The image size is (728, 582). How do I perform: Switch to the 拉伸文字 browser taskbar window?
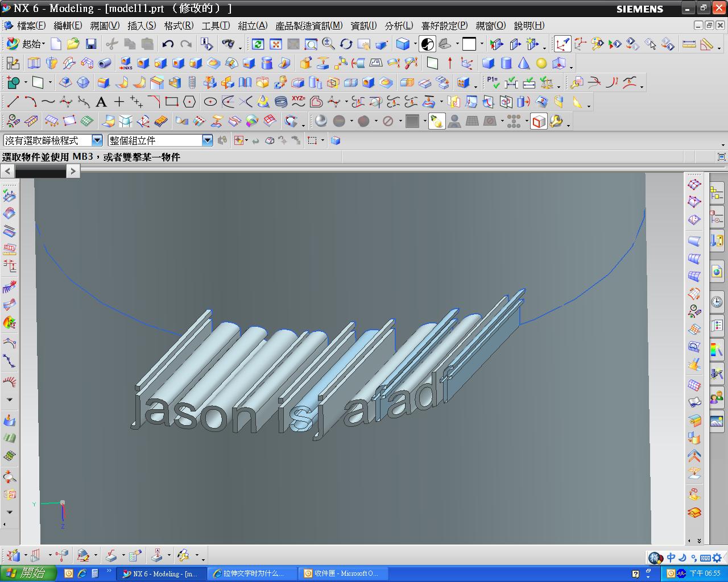251,573
